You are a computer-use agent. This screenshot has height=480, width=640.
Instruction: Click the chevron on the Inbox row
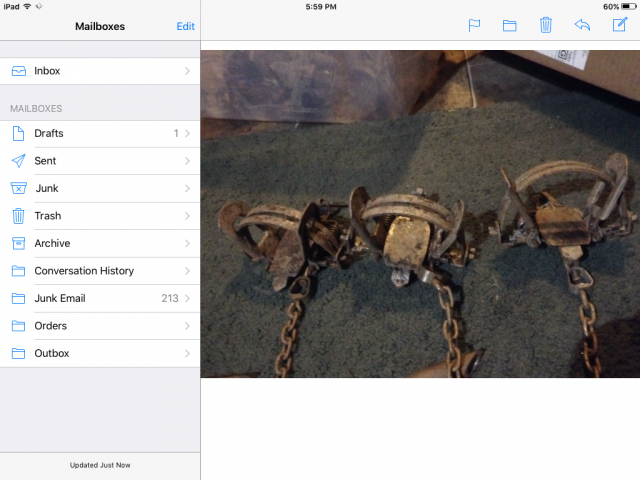coord(187,71)
